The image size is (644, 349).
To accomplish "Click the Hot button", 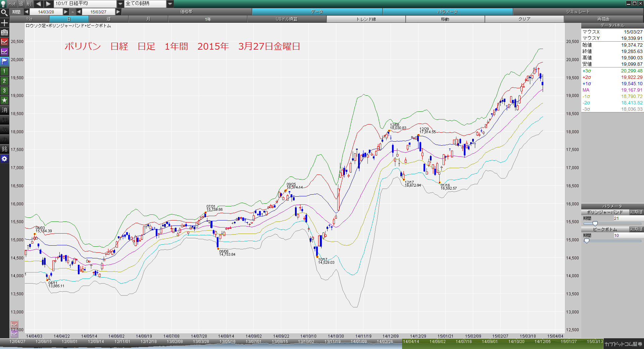I will tap(12, 4).
